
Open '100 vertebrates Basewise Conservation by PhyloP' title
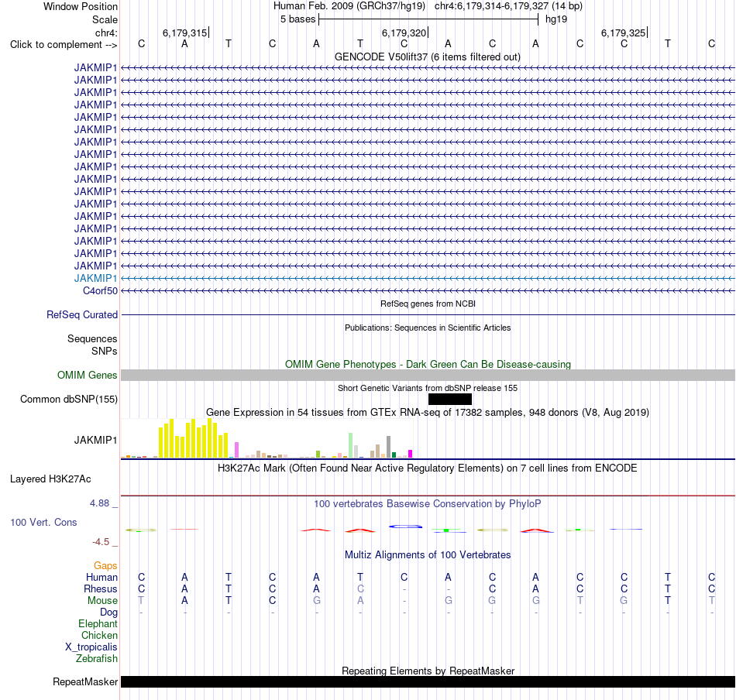428,504
